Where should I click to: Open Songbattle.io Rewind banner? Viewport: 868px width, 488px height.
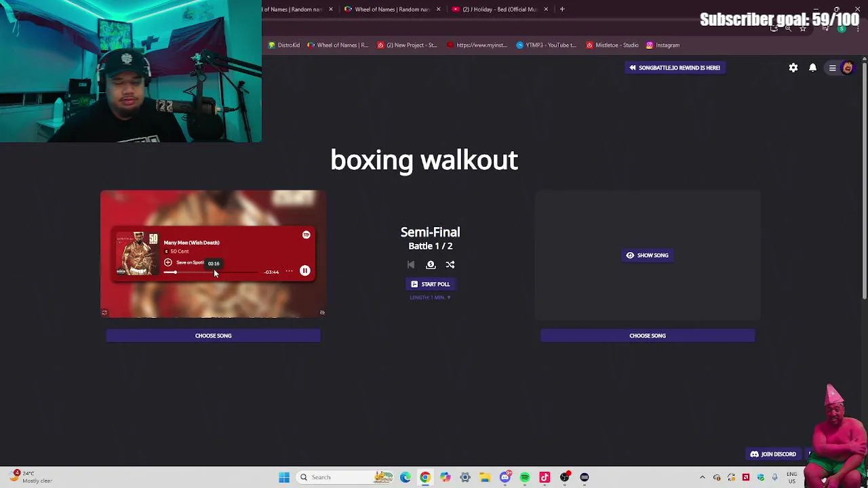[675, 68]
